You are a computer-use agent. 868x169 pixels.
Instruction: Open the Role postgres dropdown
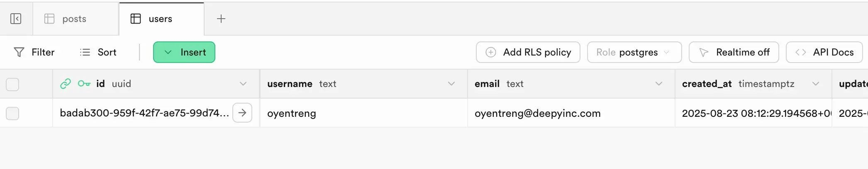[x=634, y=52]
